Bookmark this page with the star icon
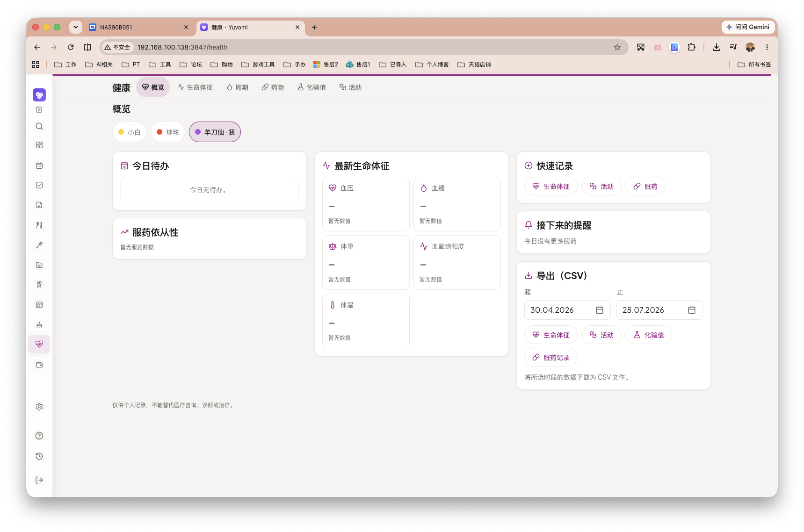Image resolution: width=804 pixels, height=532 pixels. [x=617, y=47]
